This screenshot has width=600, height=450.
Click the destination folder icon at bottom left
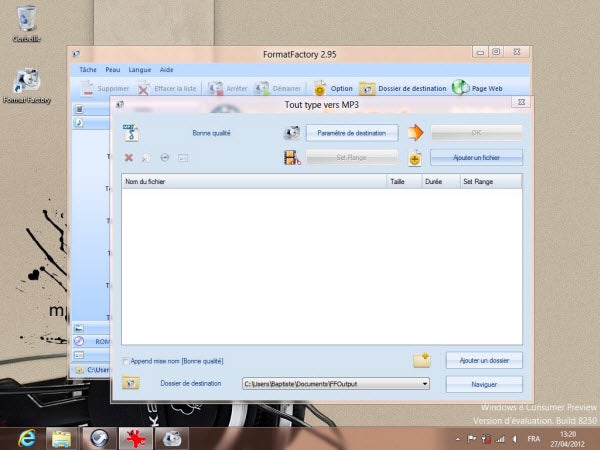[130, 383]
